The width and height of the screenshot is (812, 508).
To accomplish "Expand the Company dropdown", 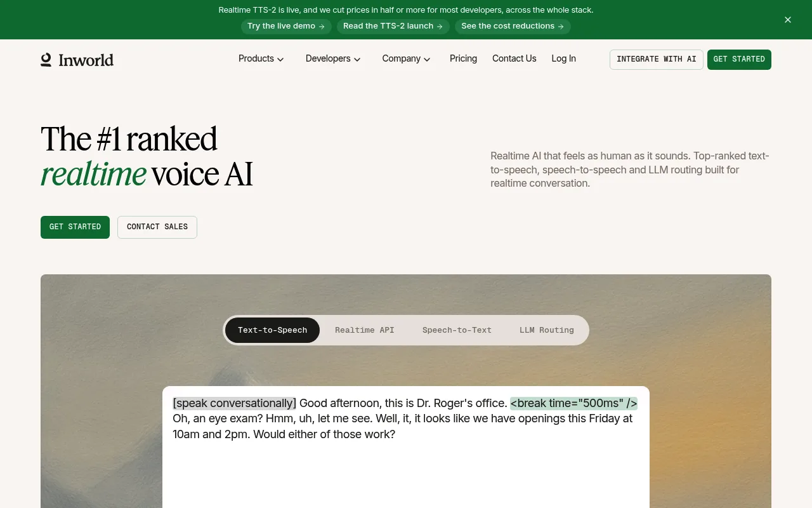I will [x=406, y=58].
